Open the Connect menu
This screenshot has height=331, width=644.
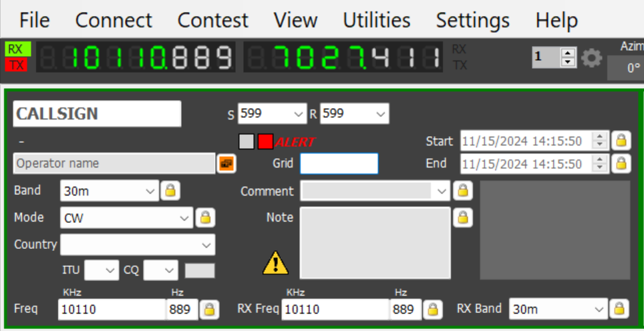click(x=114, y=20)
